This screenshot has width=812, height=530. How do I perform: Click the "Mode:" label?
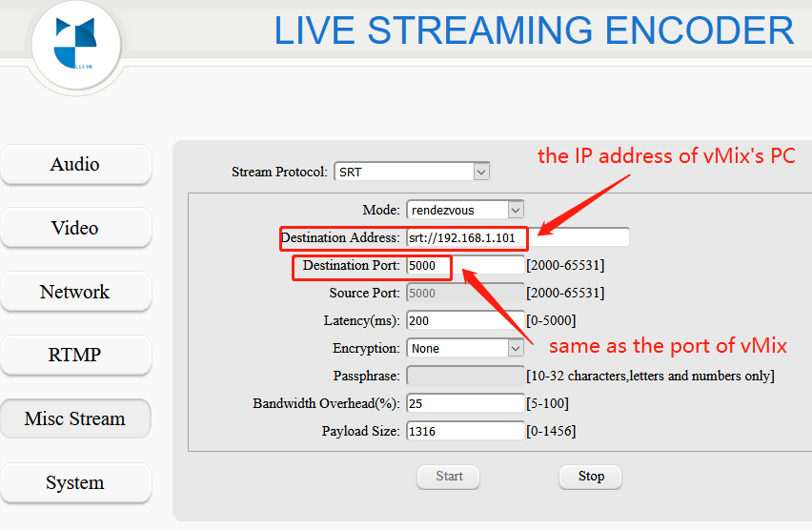click(x=381, y=210)
